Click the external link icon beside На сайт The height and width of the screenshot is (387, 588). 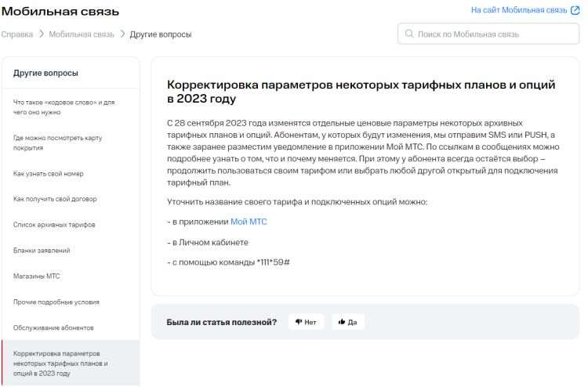(574, 10)
